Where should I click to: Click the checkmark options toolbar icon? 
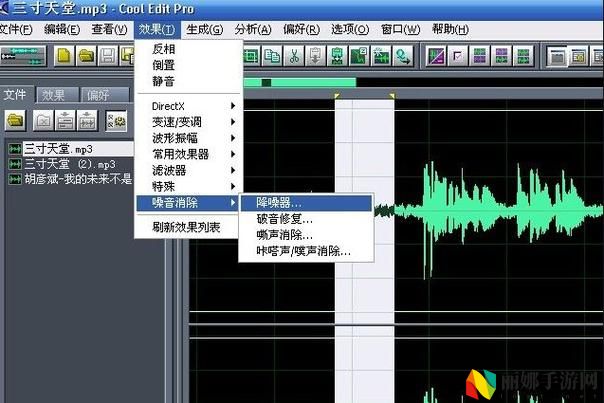(x=458, y=56)
